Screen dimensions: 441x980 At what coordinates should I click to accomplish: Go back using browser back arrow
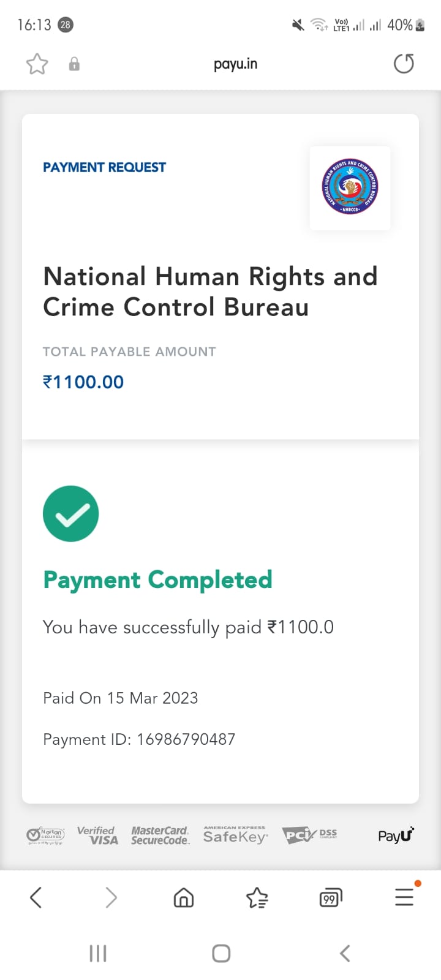click(x=36, y=898)
